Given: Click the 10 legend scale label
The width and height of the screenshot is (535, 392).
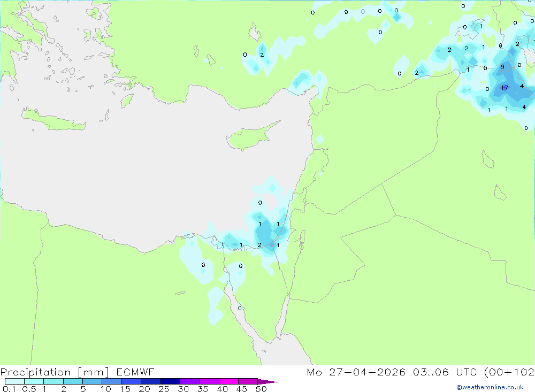Looking at the screenshot, I should click(x=106, y=389).
